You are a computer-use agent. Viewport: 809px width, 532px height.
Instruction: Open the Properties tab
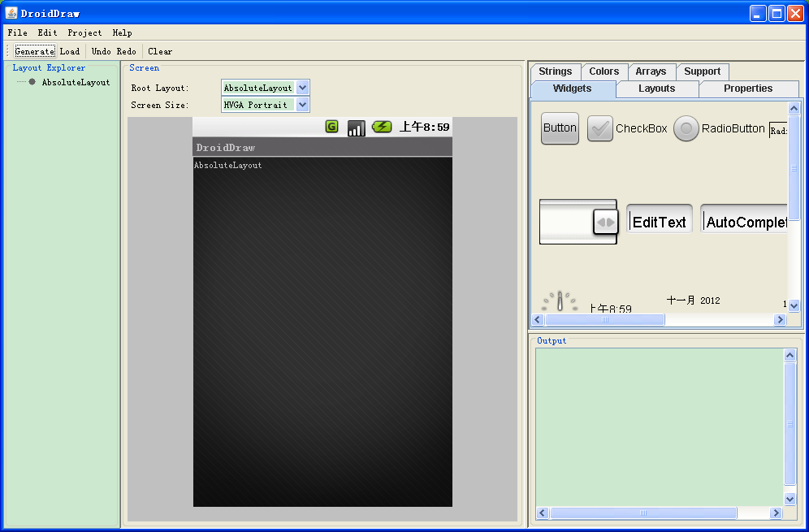tap(748, 89)
